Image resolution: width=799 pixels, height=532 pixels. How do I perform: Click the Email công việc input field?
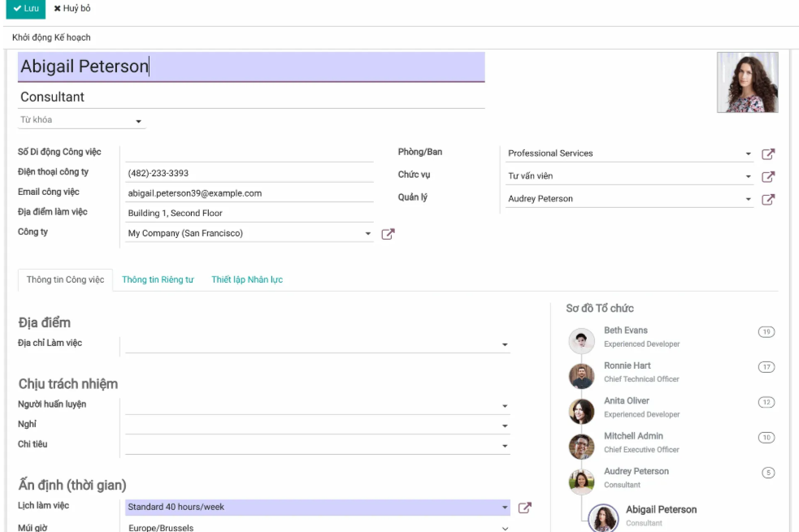[248, 193]
